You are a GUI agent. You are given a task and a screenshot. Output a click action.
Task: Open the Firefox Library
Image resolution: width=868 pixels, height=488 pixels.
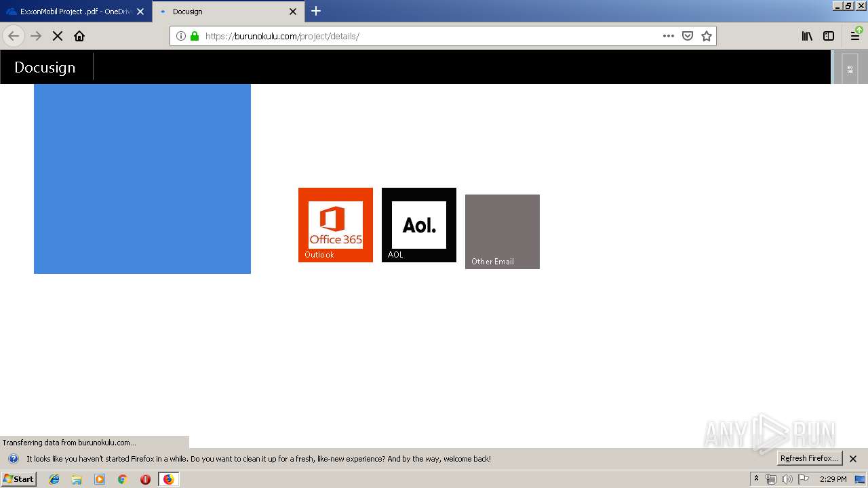[x=807, y=36]
